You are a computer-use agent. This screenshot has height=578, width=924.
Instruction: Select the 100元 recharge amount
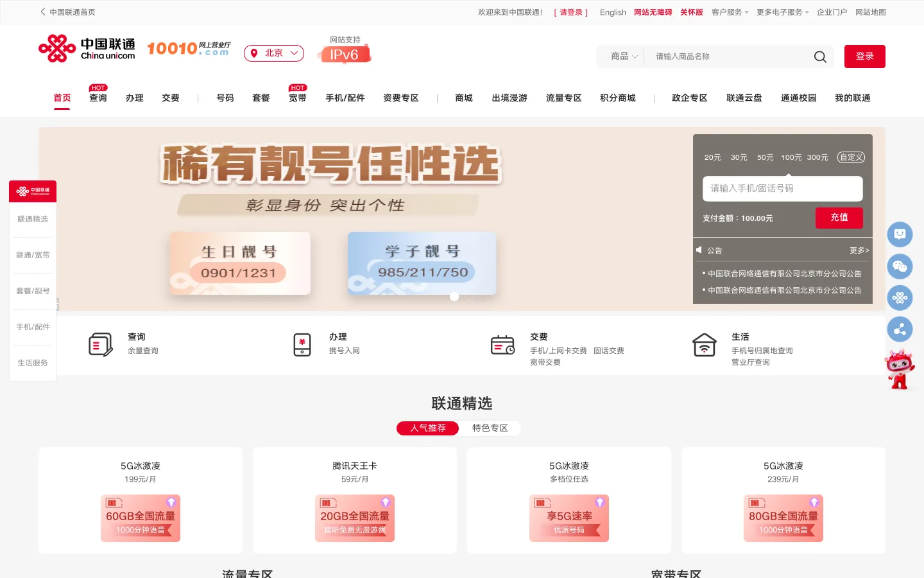791,157
